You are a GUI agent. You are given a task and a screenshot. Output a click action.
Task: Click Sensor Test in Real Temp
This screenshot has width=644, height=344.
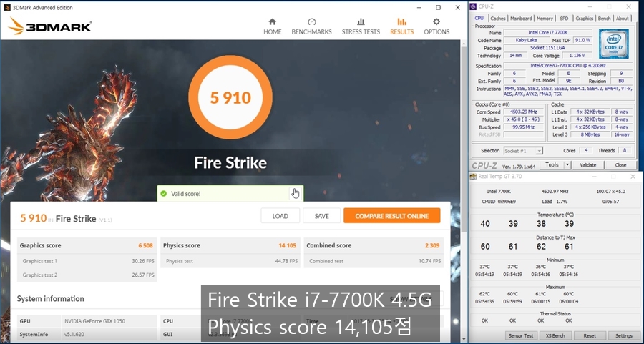click(521, 336)
